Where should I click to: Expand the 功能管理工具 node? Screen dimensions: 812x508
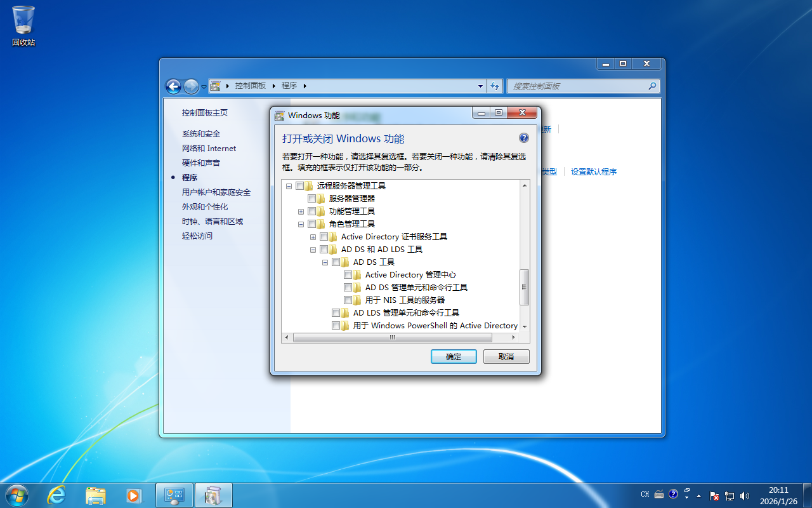pos(300,211)
